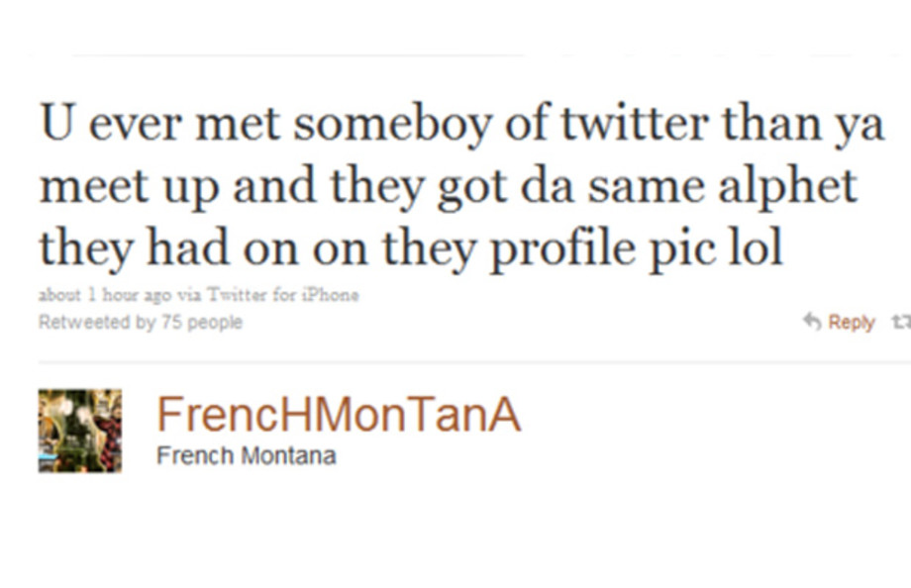Click the word 'Montana' under the username

(x=289, y=455)
